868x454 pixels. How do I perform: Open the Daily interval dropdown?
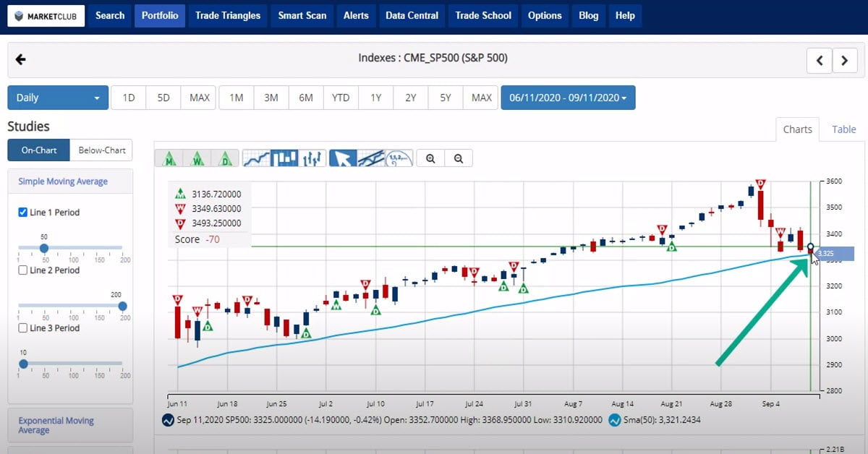tap(58, 98)
